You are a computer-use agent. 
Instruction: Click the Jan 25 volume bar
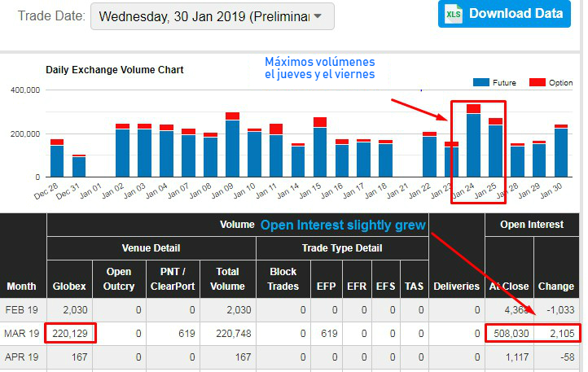(495, 150)
